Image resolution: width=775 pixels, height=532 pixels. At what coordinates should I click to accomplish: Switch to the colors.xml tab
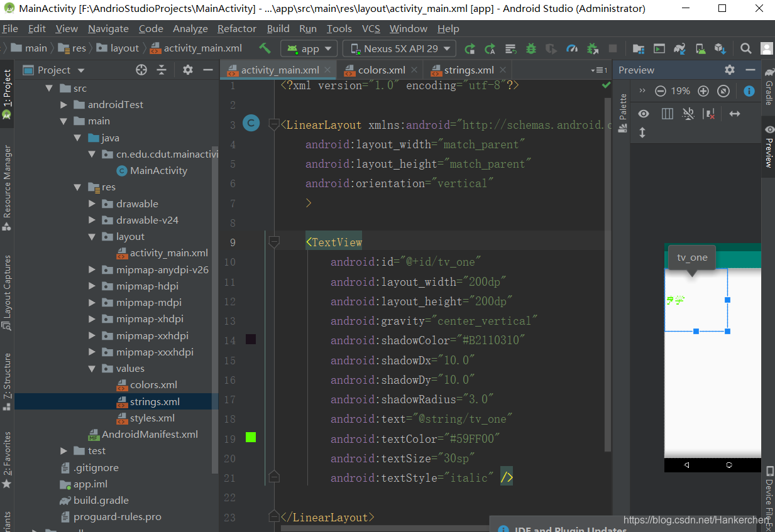[x=382, y=70]
